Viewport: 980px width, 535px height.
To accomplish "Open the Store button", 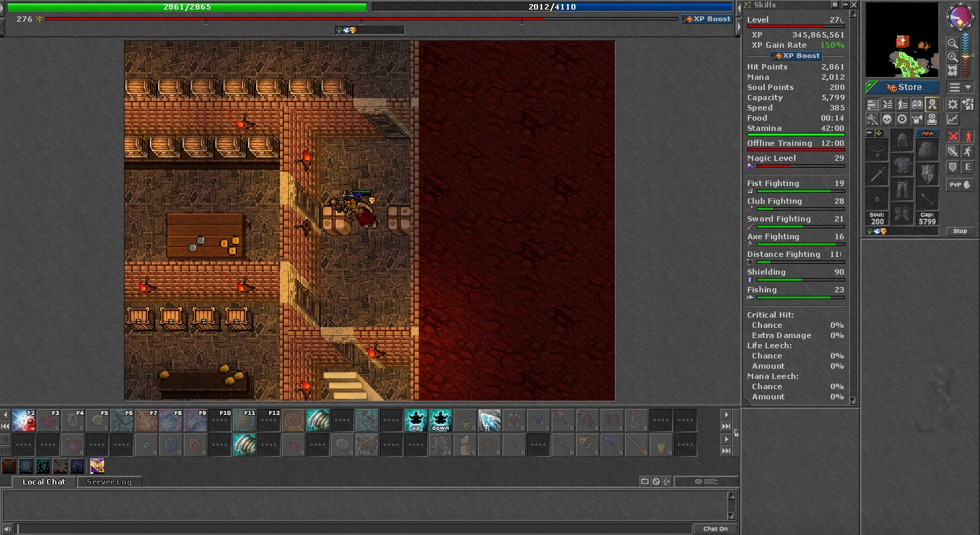I will (902, 87).
